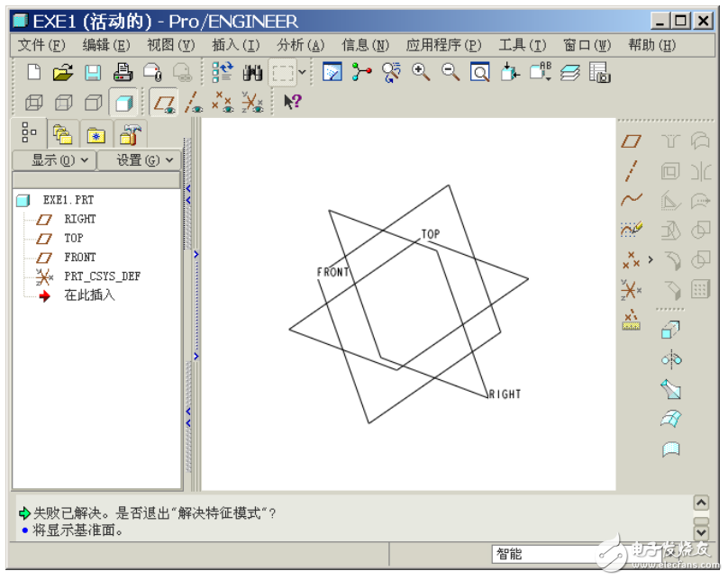Screen dimensions: 728x580
Task: Select the datum curve tool
Action: [x=632, y=200]
